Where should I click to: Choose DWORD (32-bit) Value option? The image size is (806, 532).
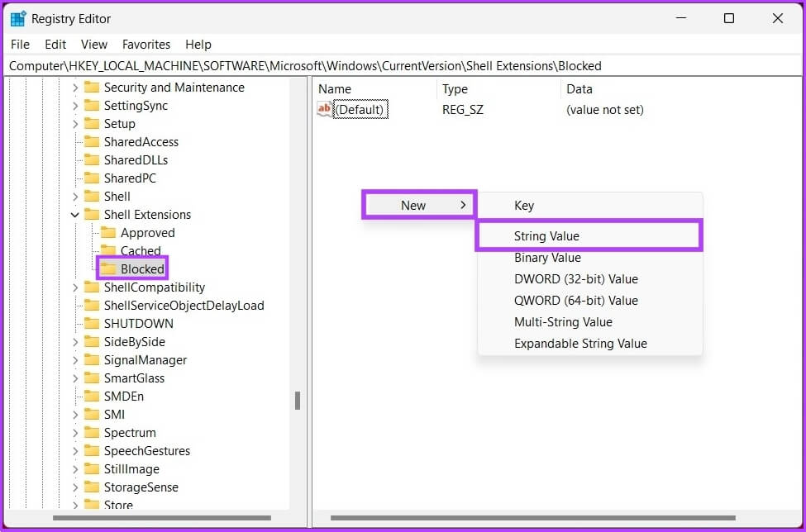click(589, 279)
